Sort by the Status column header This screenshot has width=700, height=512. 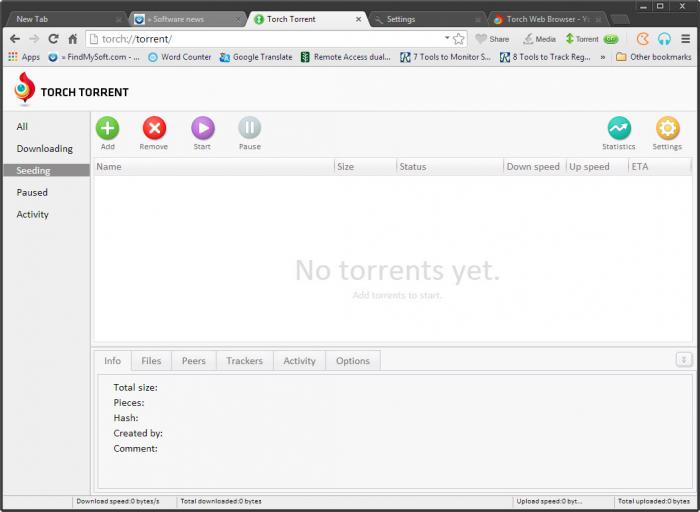[450, 167]
